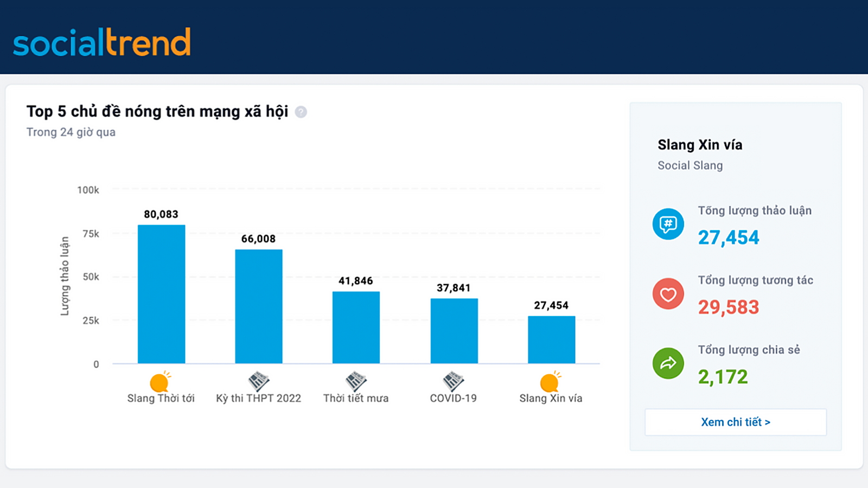868x488 pixels.
Task: Click the green share arrow icon
Action: [668, 363]
